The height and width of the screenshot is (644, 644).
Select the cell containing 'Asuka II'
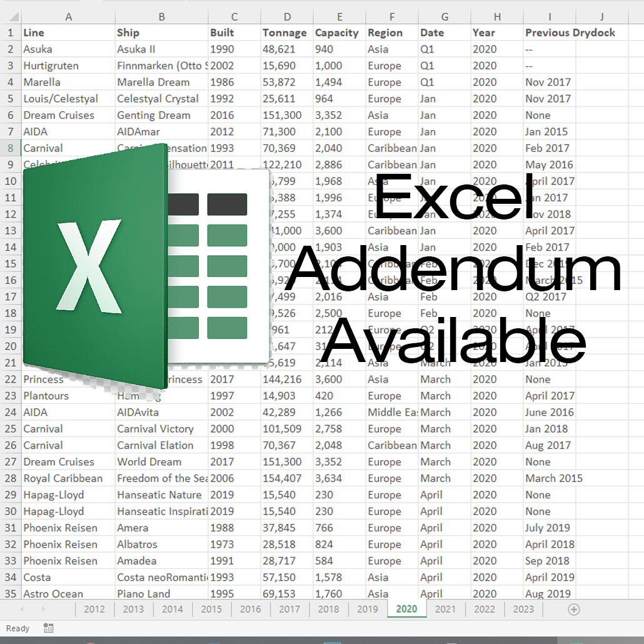click(161, 49)
